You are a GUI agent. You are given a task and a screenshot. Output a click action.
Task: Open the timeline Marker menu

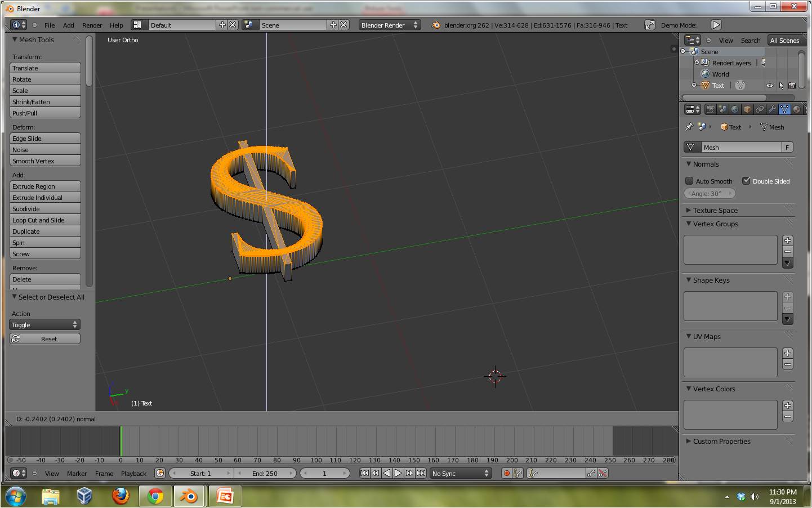(77, 473)
